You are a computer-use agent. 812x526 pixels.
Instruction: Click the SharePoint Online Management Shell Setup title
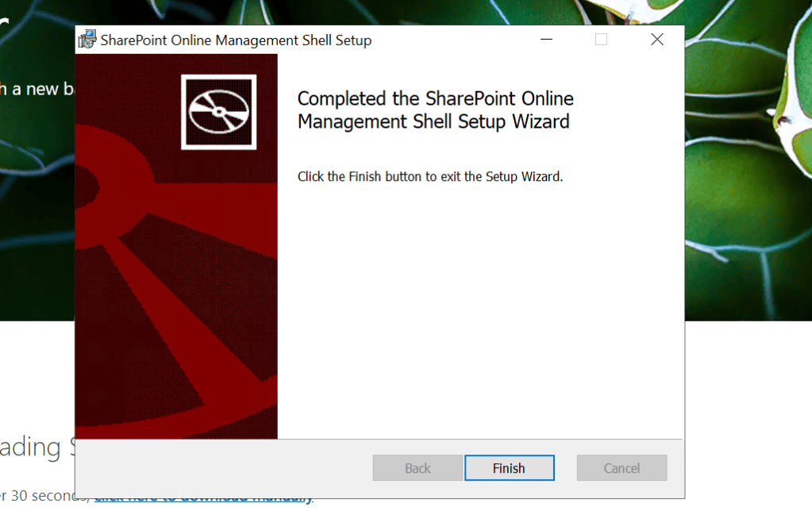tap(236, 40)
